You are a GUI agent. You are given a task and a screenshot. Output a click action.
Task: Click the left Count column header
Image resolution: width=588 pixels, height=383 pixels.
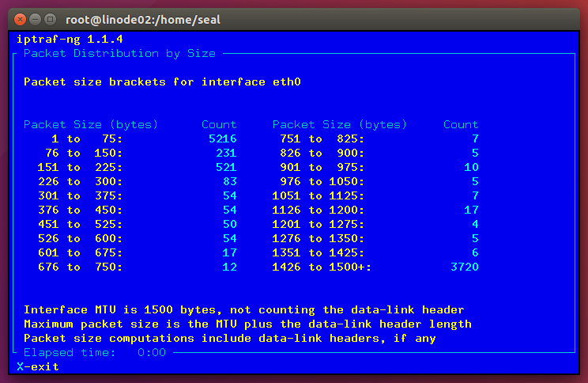[219, 125]
